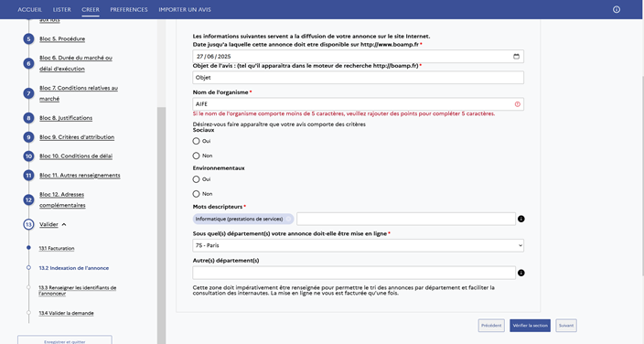Click info icon next to Mots descripteurs field
The width and height of the screenshot is (644, 344).
(x=521, y=219)
